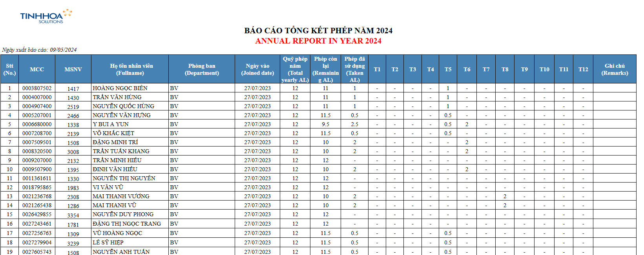The width and height of the screenshot is (644, 255).
Task: Click the "ĐẶNG THỊ NGỌC TRANG" name cell
Action: (127, 224)
